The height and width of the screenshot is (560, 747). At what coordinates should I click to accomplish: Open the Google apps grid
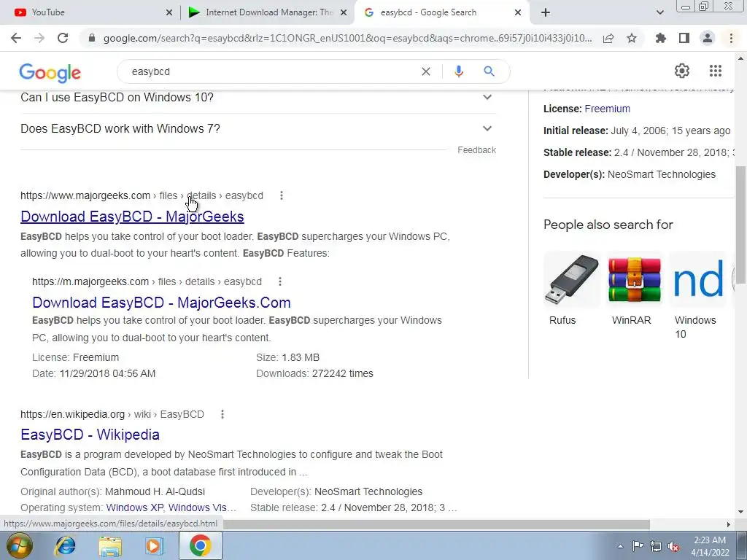tap(715, 71)
